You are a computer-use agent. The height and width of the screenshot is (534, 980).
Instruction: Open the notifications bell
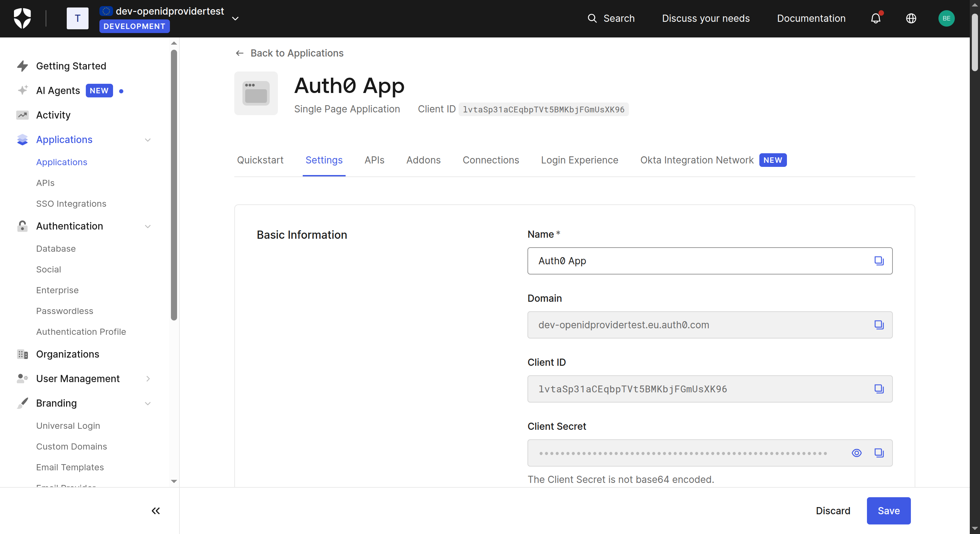pyautogui.click(x=875, y=18)
